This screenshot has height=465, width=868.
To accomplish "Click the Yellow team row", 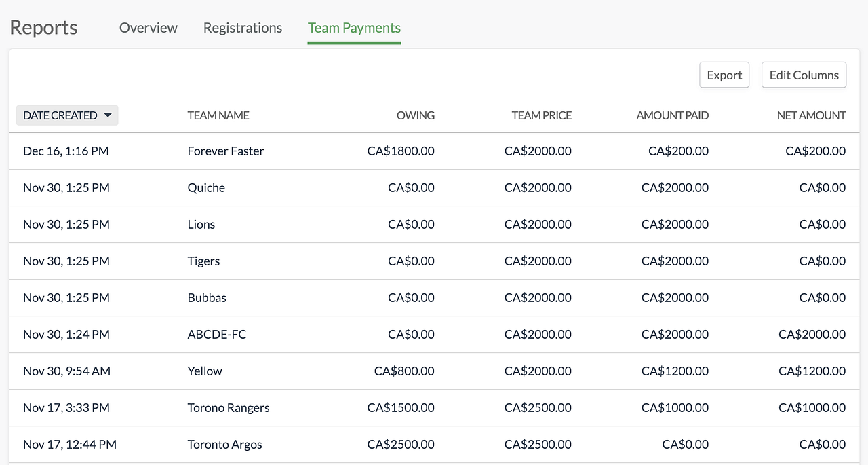I will coord(205,371).
